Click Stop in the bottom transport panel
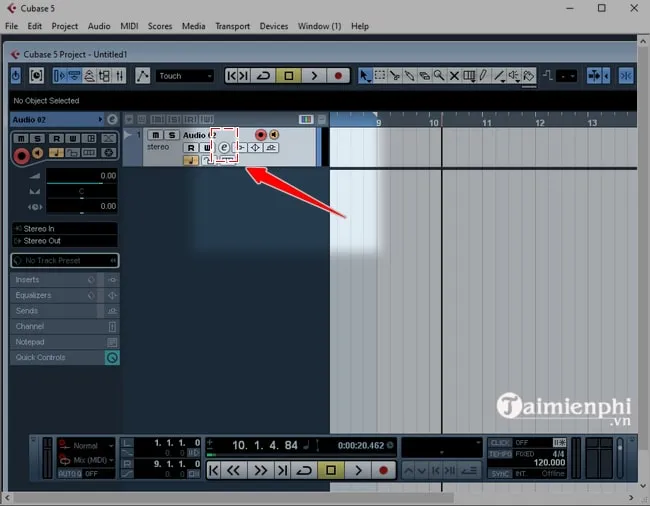Image resolution: width=650 pixels, height=506 pixels. click(331, 470)
